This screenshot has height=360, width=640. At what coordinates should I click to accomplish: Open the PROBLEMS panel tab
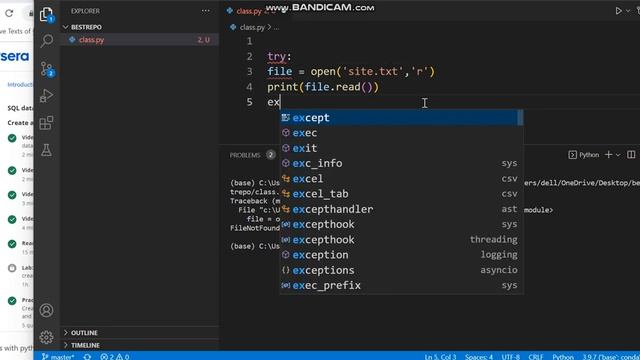245,155
